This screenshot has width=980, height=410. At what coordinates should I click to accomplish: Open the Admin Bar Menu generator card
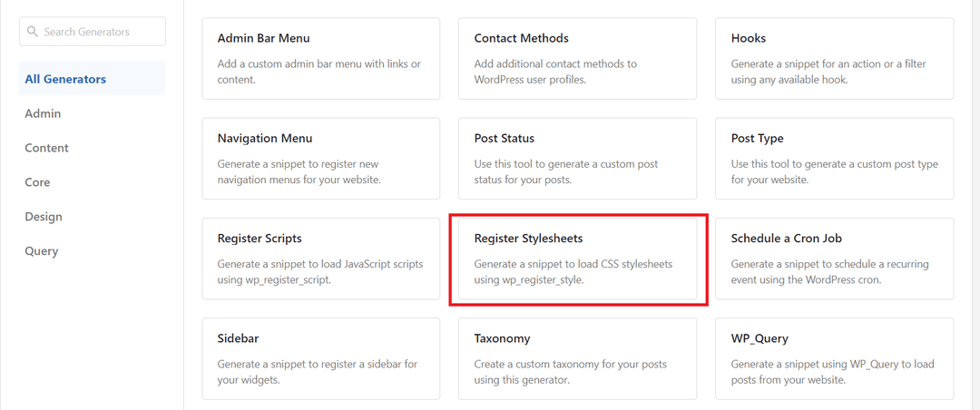[320, 58]
